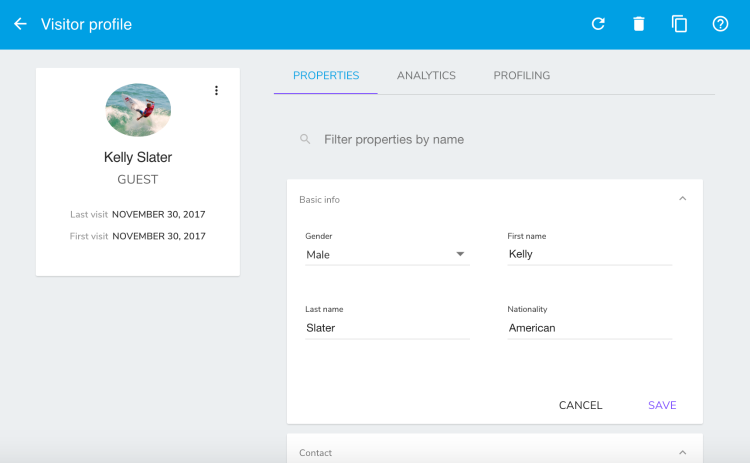
Task: Switch to the Profiling tab
Action: click(x=522, y=76)
